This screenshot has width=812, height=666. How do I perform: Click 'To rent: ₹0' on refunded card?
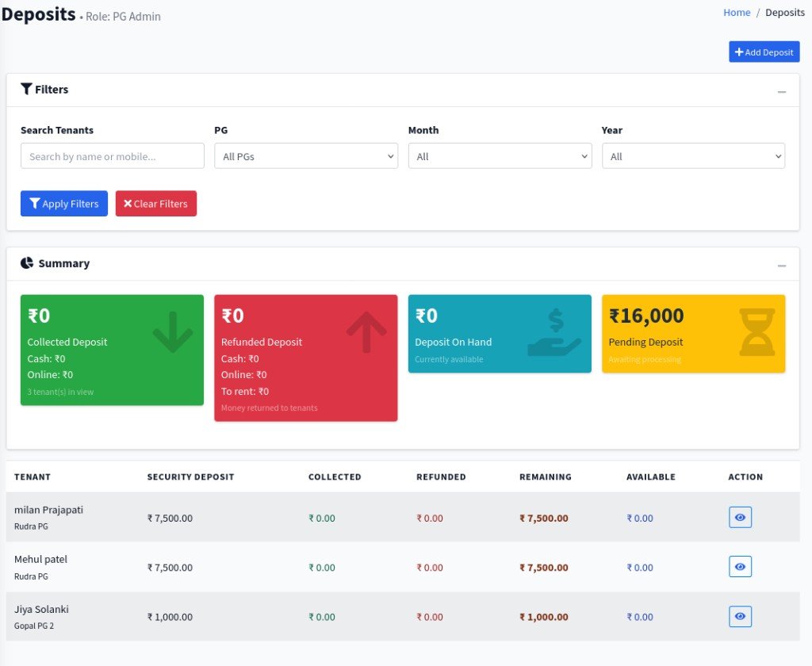245,392
